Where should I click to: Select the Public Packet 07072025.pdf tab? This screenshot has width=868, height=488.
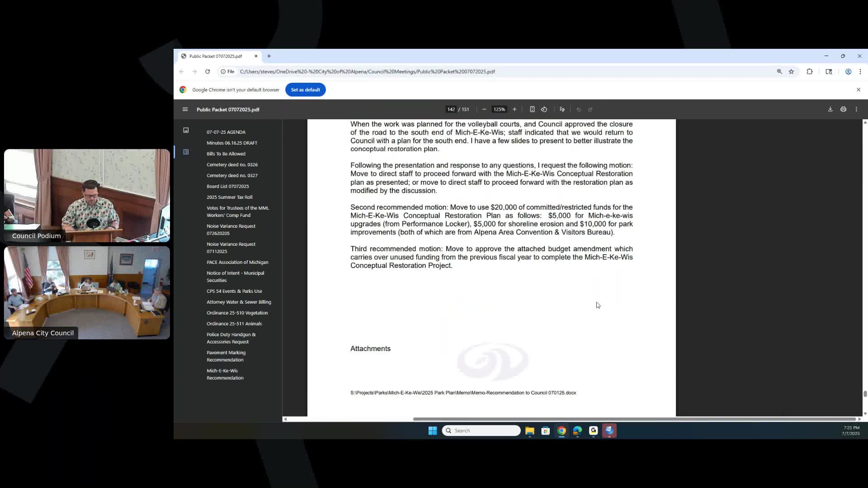(216, 56)
